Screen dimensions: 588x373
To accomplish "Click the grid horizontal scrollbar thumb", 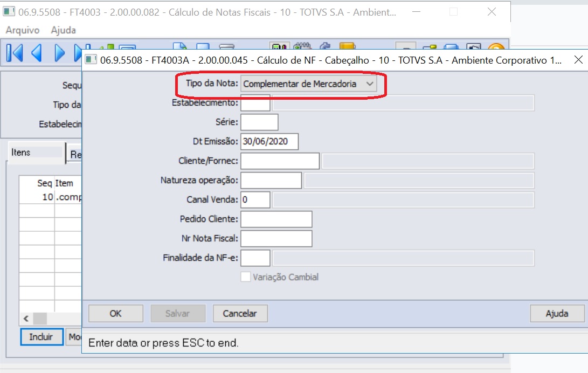I will (x=40, y=319).
